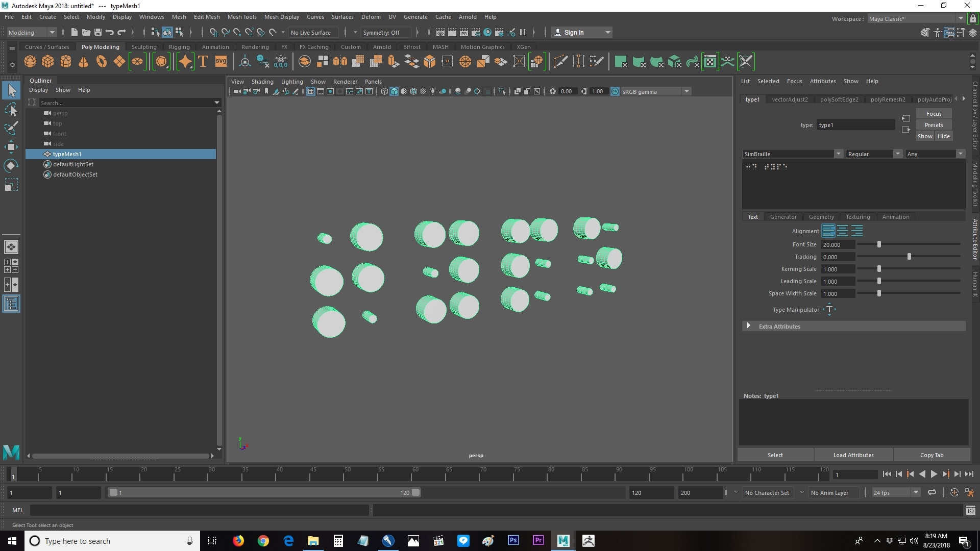This screenshot has height=551, width=980.
Task: Create a polygon cube from shelf
Action: point(48,62)
